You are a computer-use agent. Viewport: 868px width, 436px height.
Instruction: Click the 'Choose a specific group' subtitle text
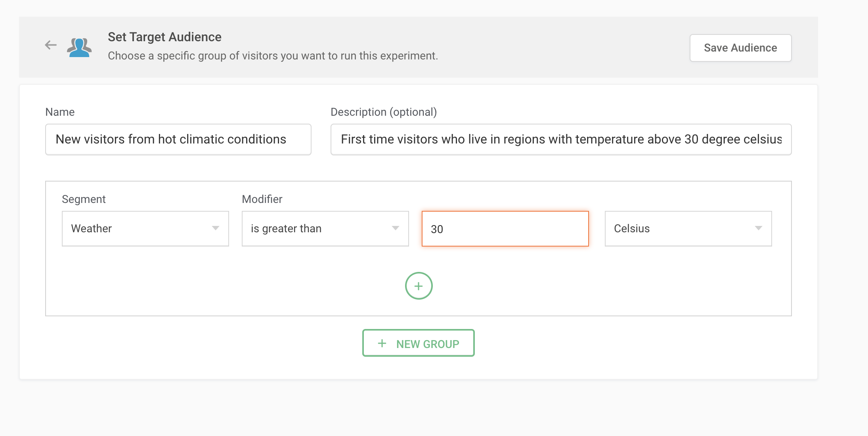click(273, 56)
